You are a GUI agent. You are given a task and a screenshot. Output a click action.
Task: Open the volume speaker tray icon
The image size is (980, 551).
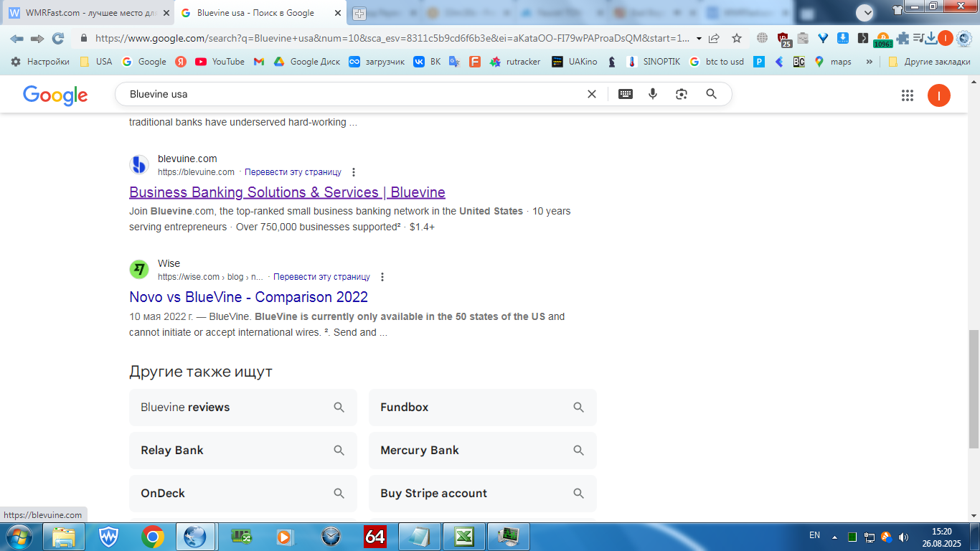coord(903,537)
